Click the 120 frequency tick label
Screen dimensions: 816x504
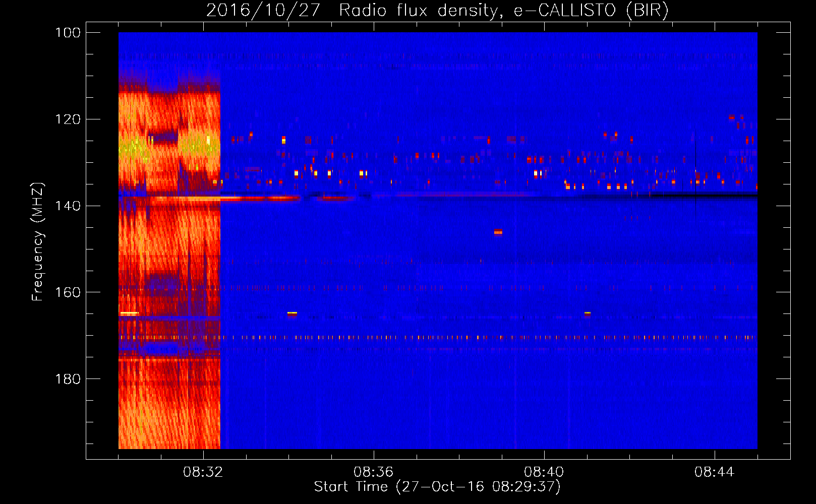coord(68,119)
